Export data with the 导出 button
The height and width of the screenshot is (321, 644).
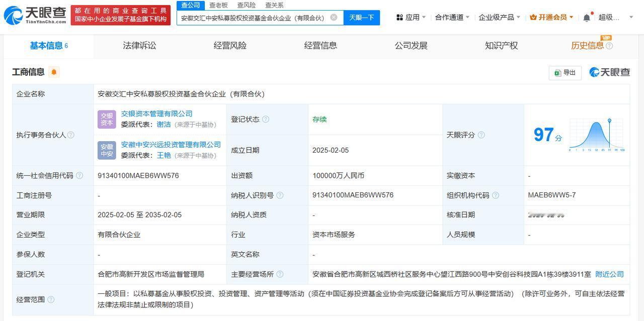pyautogui.click(x=565, y=72)
